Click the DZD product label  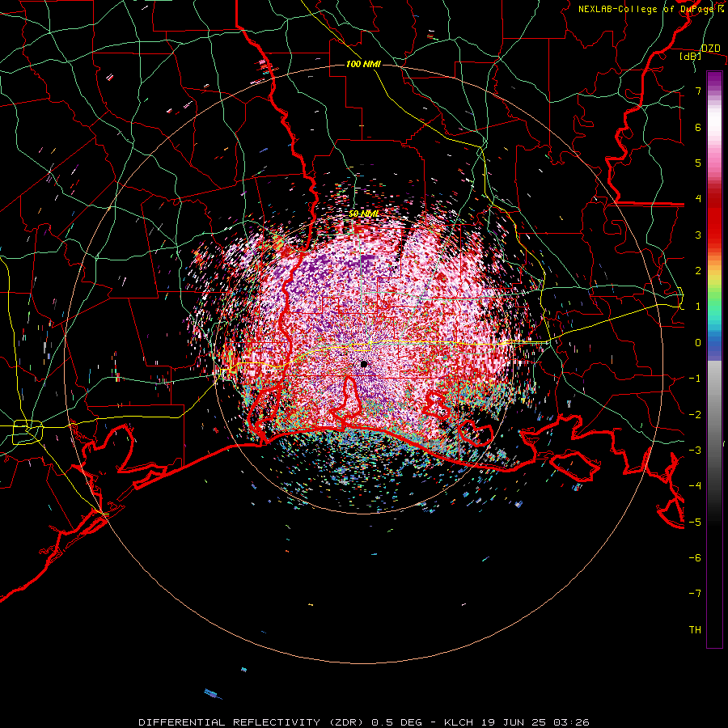pyautogui.click(x=710, y=49)
